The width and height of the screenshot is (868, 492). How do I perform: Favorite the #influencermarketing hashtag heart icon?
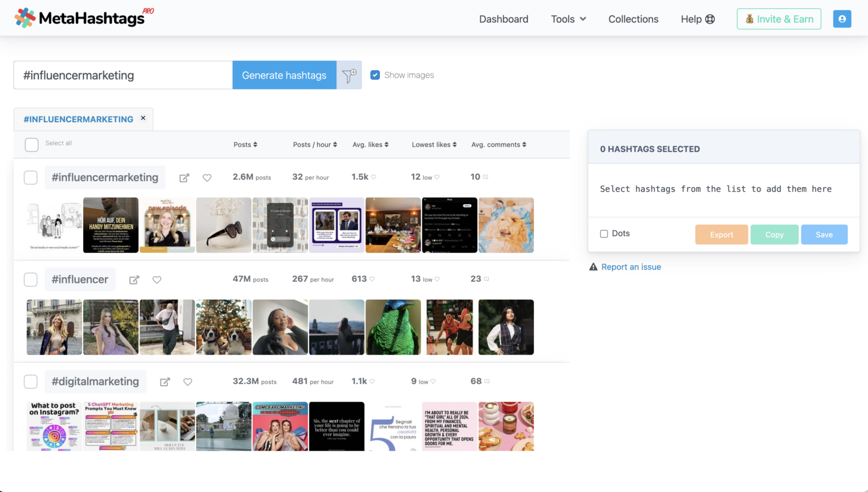coord(207,177)
